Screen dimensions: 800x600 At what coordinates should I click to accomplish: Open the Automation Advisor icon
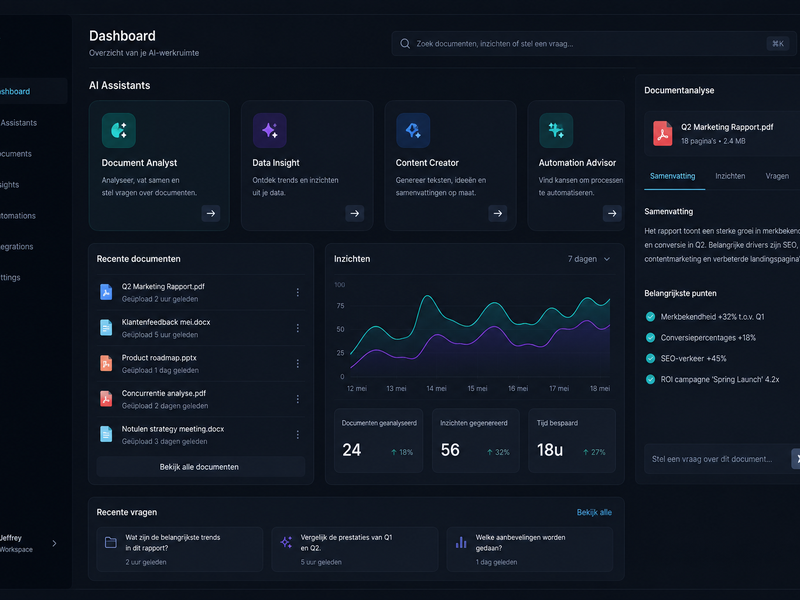click(x=556, y=131)
